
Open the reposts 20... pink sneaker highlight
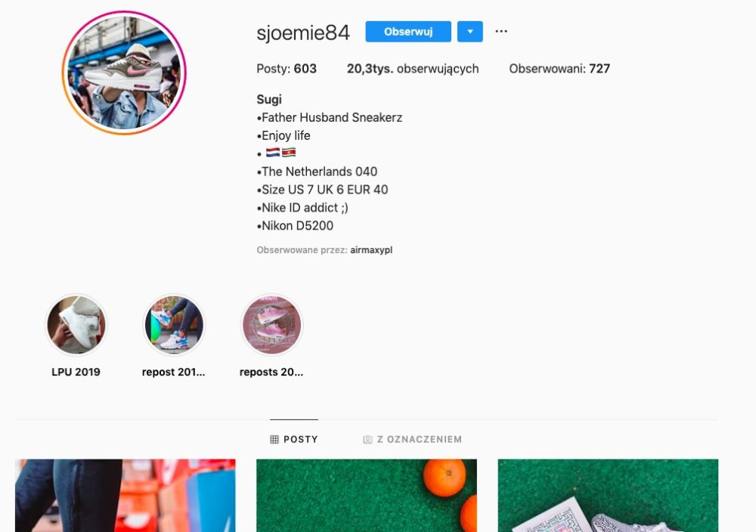(x=271, y=325)
